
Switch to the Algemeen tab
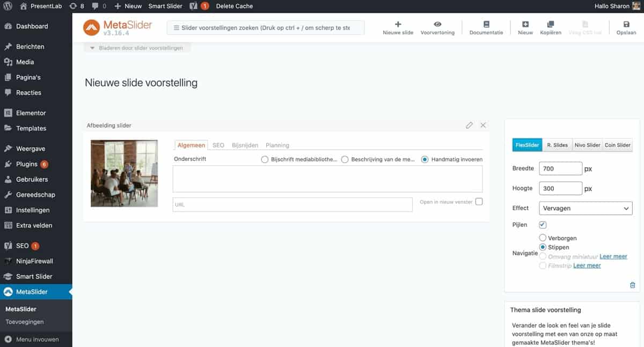tap(191, 145)
